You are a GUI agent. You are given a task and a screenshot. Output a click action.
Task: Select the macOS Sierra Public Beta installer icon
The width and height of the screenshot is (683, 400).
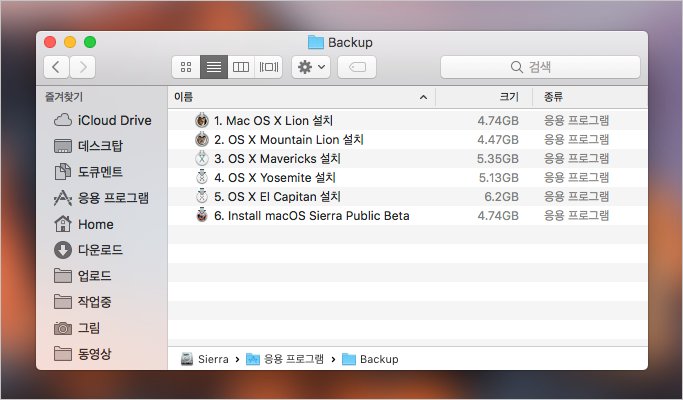(202, 215)
